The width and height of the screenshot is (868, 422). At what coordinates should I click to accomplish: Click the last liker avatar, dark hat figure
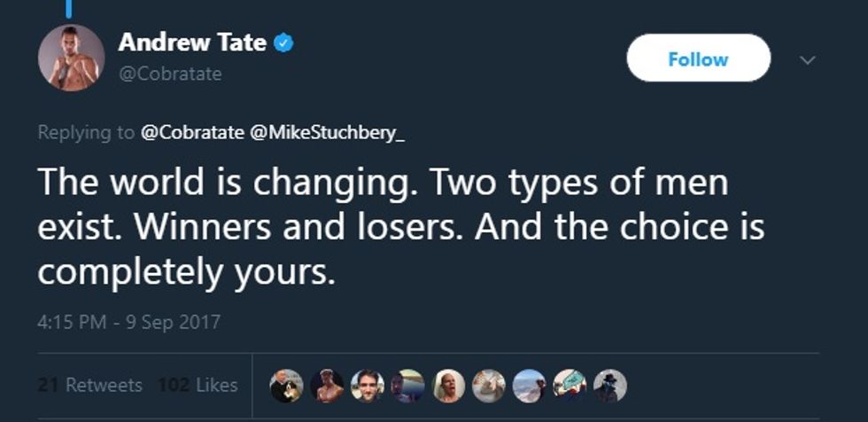(610, 385)
